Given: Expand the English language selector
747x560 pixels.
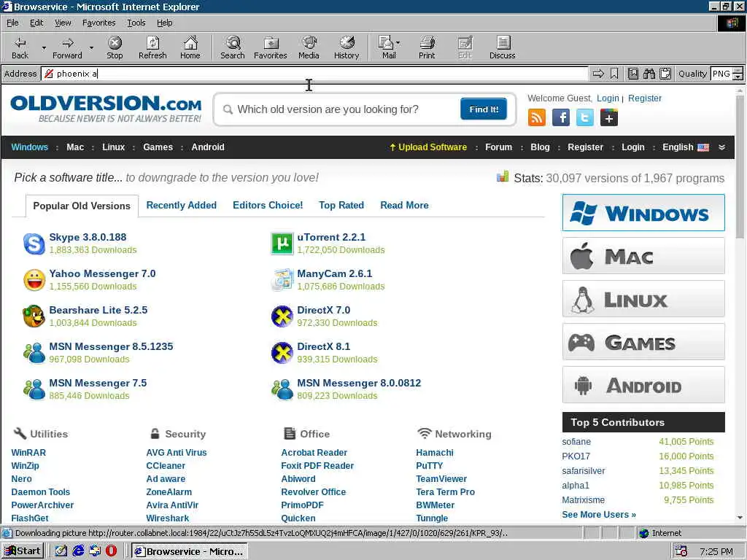Looking at the screenshot, I should [685, 147].
